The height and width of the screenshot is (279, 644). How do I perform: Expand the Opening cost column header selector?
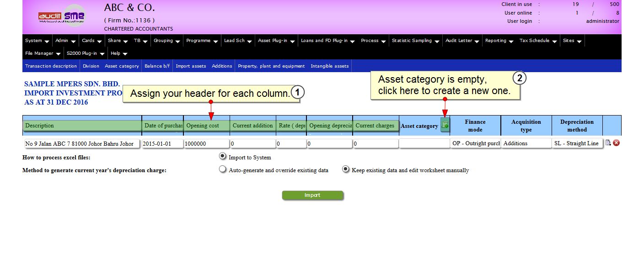tap(206, 126)
